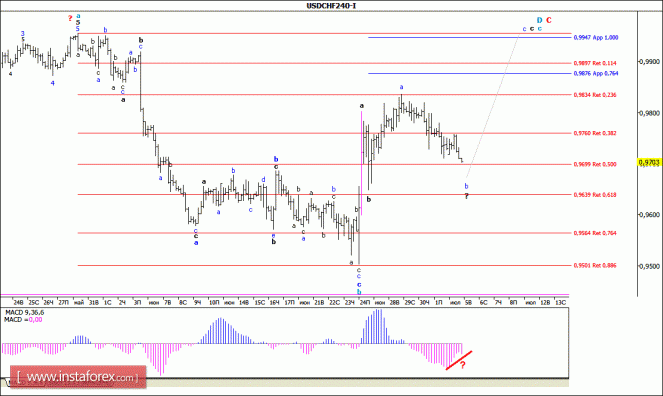Screen dimensions: 663x396
Task: Click the 24B date on the time axis
Action: [18, 303]
